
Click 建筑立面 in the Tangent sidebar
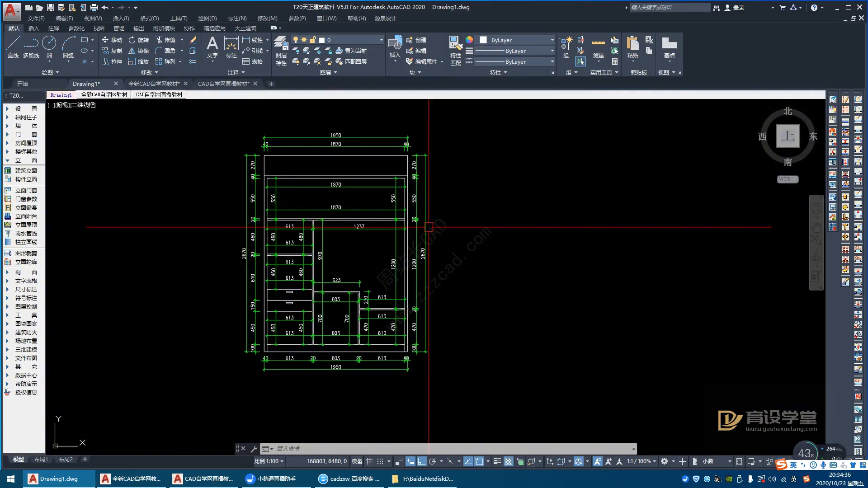(26, 170)
